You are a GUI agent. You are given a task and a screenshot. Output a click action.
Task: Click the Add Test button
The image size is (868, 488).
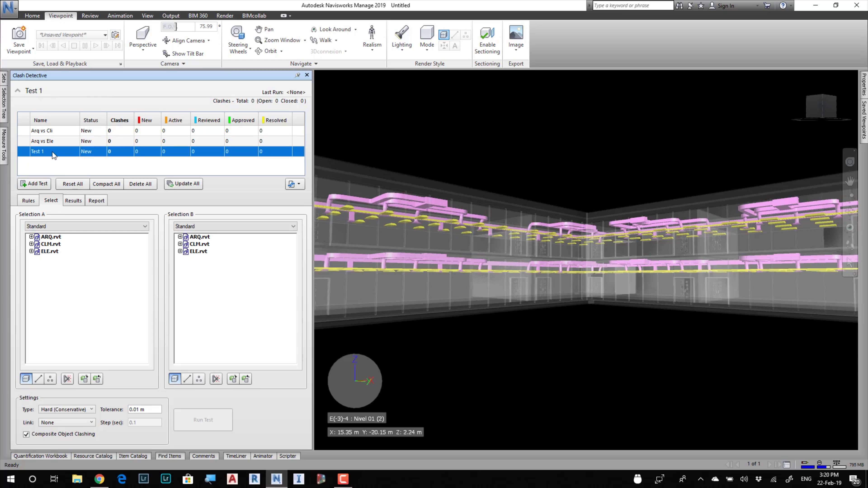tap(34, 183)
